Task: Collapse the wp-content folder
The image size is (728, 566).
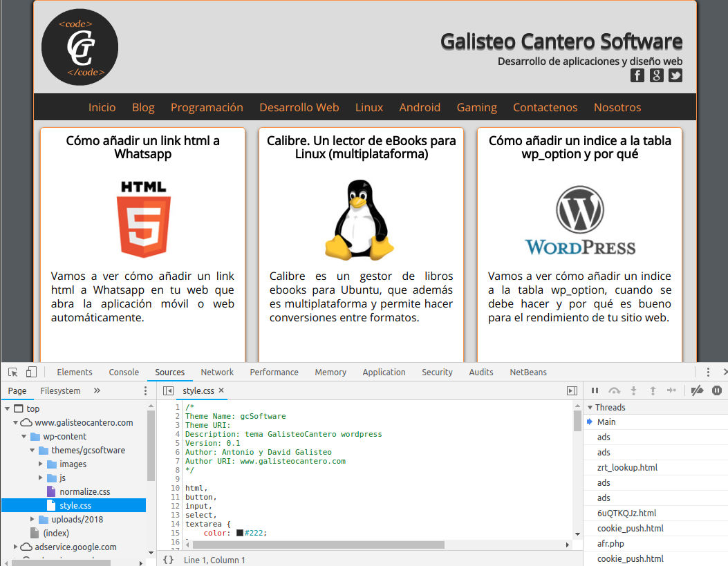Action: [x=24, y=437]
